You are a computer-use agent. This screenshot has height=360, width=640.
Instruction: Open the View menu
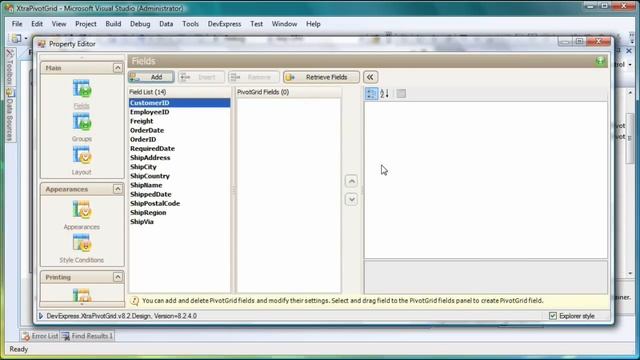click(59, 24)
